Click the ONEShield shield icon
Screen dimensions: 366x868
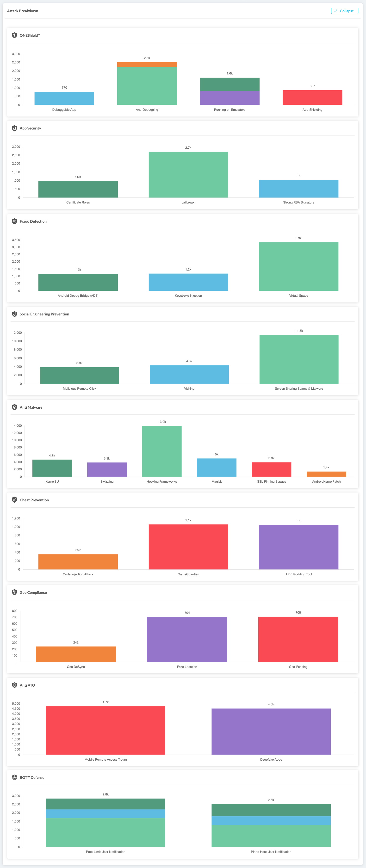tap(14, 35)
